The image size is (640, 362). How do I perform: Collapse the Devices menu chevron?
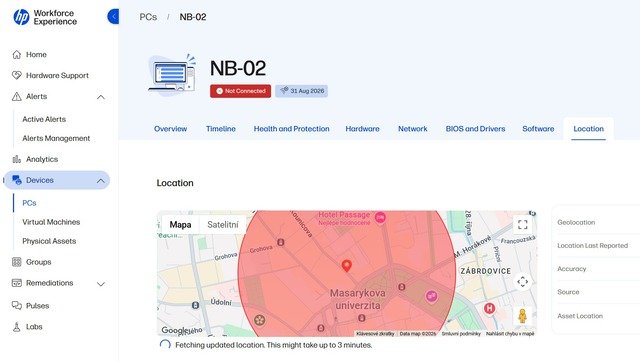(101, 181)
